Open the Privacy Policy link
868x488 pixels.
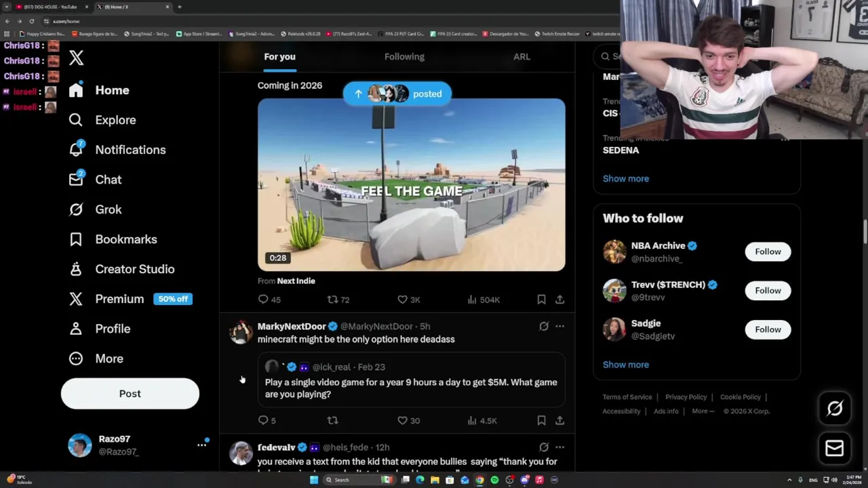tap(686, 397)
